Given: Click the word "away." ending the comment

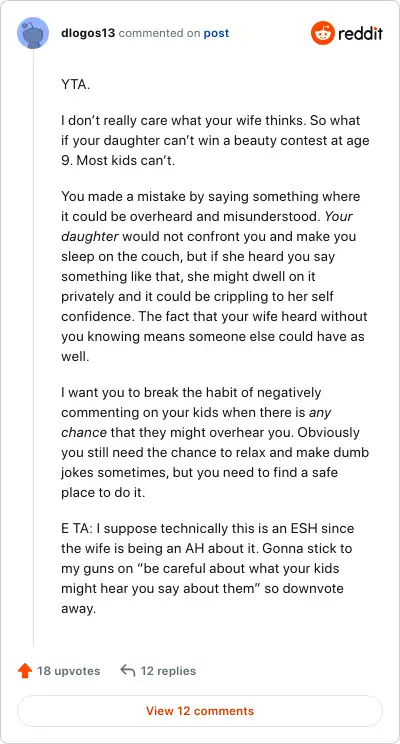Looking at the screenshot, I should (x=78, y=609).
